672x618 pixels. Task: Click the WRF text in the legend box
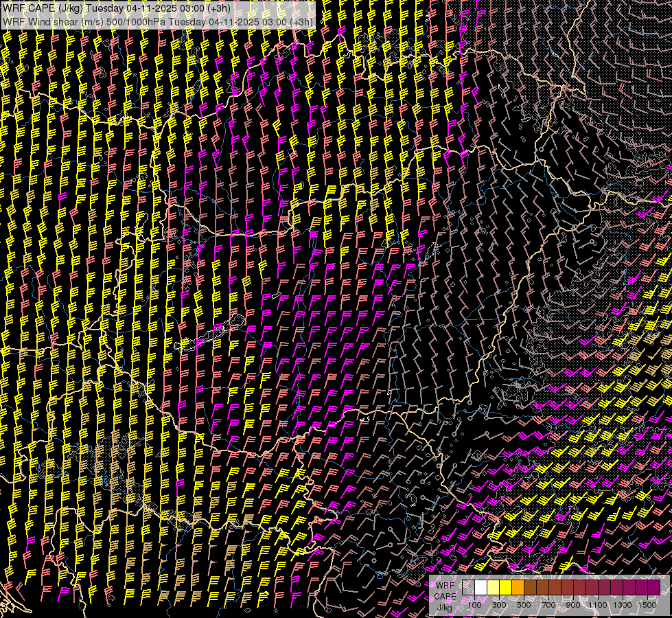[x=445, y=585]
